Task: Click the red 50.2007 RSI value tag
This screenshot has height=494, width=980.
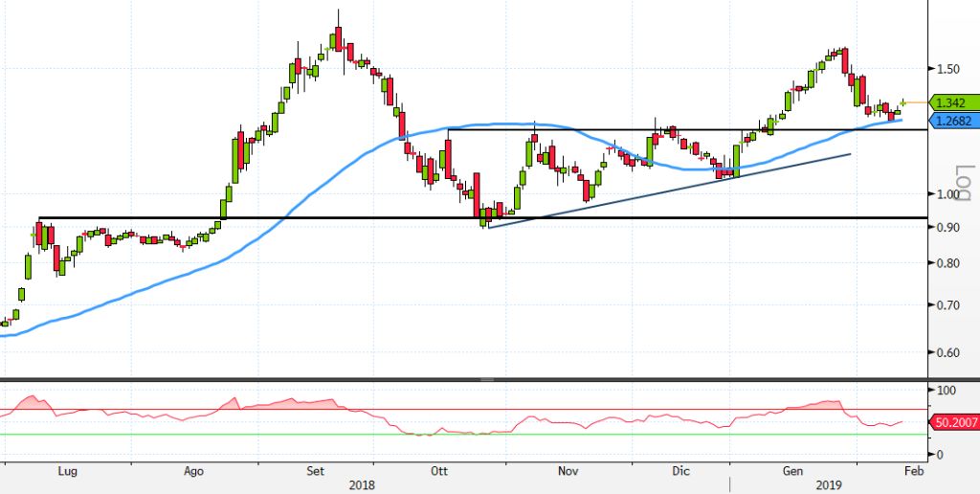Action: click(954, 421)
